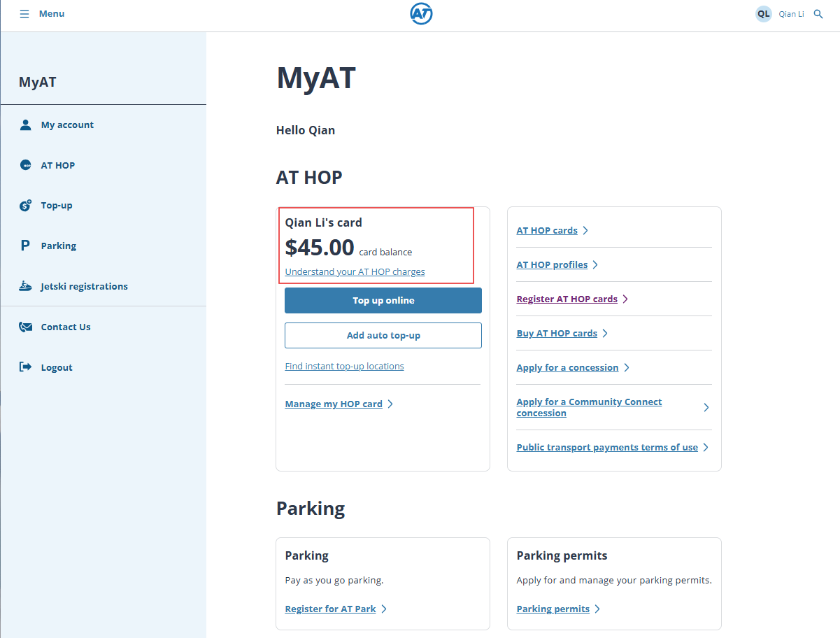Click the Qian Li username in header
Screen dimensions: 840x638
tap(791, 14)
